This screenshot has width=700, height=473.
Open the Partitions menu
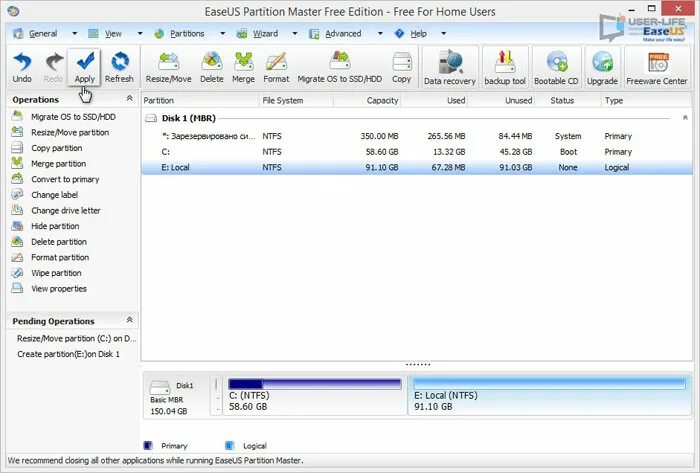[187, 33]
